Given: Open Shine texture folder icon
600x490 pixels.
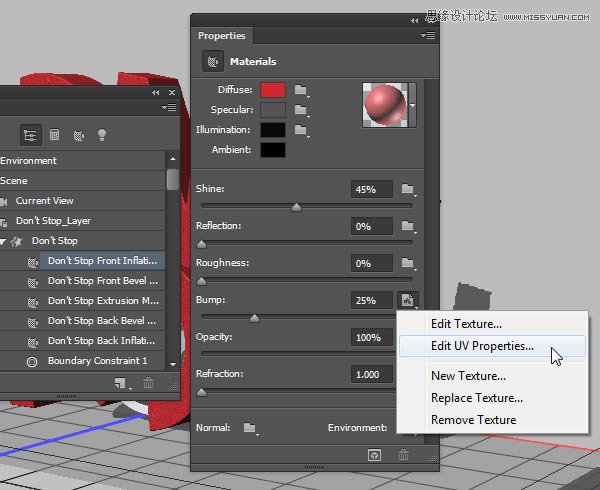Looking at the screenshot, I should 408,189.
